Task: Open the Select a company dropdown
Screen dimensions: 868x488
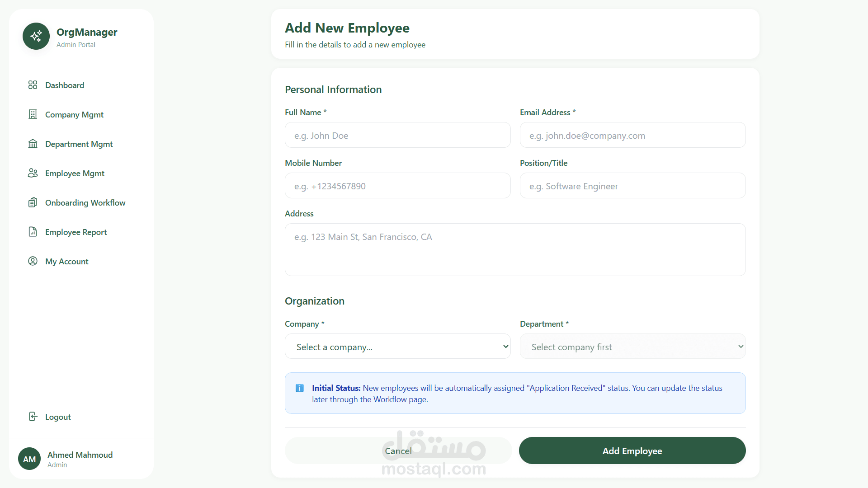Action: coord(397,347)
